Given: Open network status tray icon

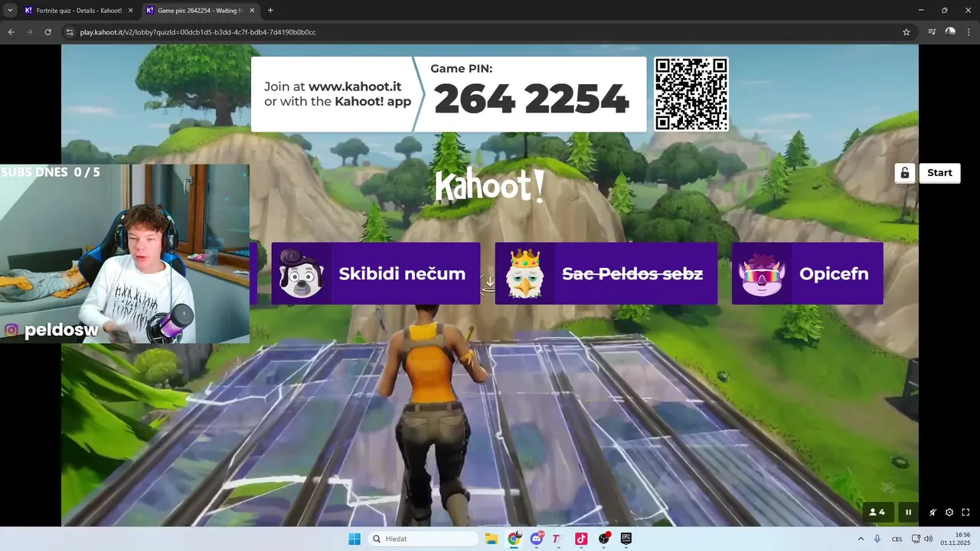Looking at the screenshot, I should pyautogui.click(x=916, y=539).
